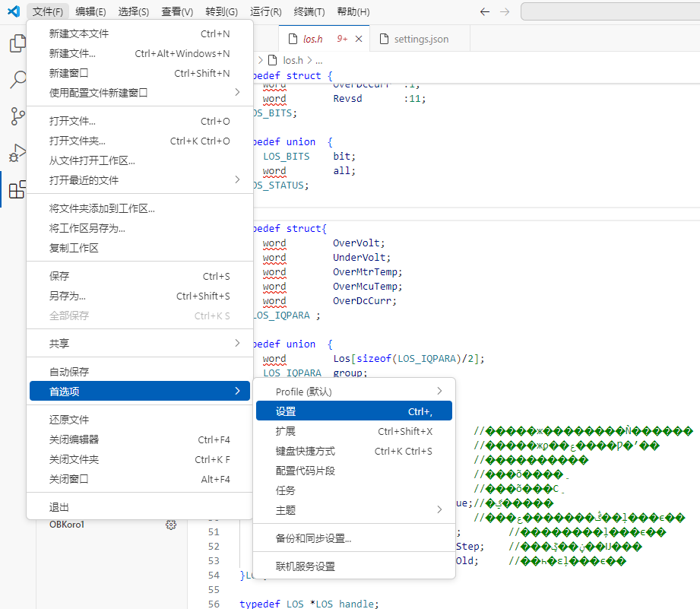
Task: Open 设置 in the preferences submenu
Action: click(x=354, y=411)
